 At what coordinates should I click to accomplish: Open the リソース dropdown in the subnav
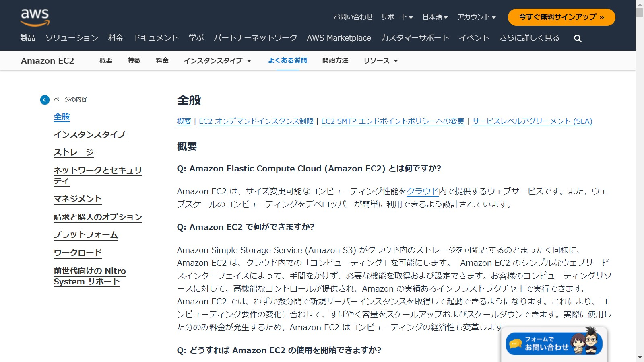380,61
